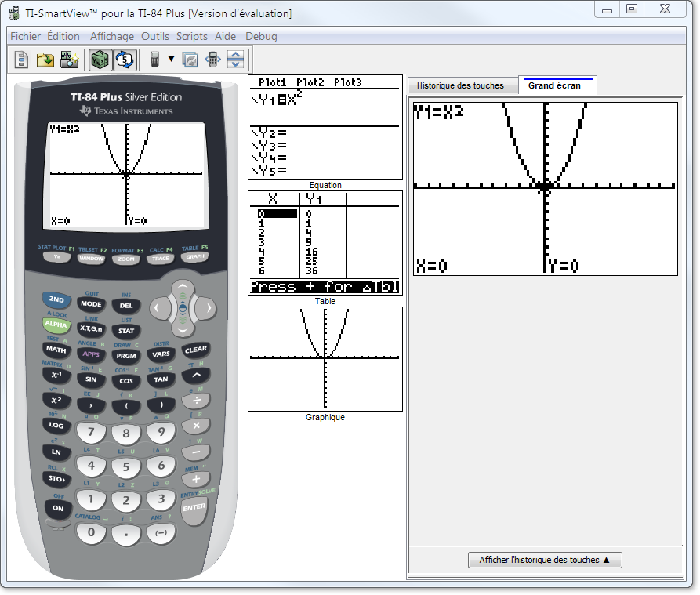Viewport: 700px width, 595px height.
Task: Click the MATH key
Action: click(56, 350)
